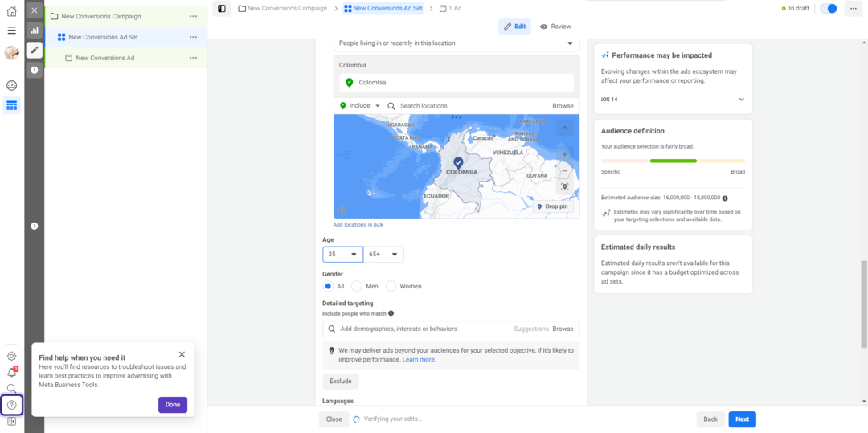This screenshot has height=433, width=868.
Task: Click the bar chart icon in sidebar
Action: 34,31
